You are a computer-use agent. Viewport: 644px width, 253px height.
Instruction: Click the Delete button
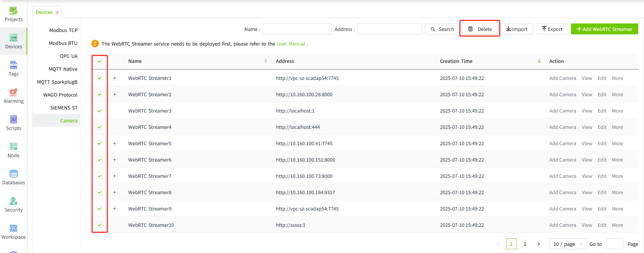(x=480, y=29)
